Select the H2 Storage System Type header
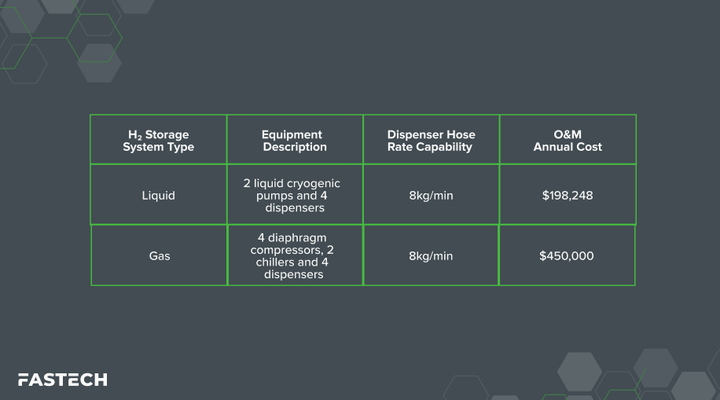Screen dimensions: 720x400 click(x=158, y=140)
